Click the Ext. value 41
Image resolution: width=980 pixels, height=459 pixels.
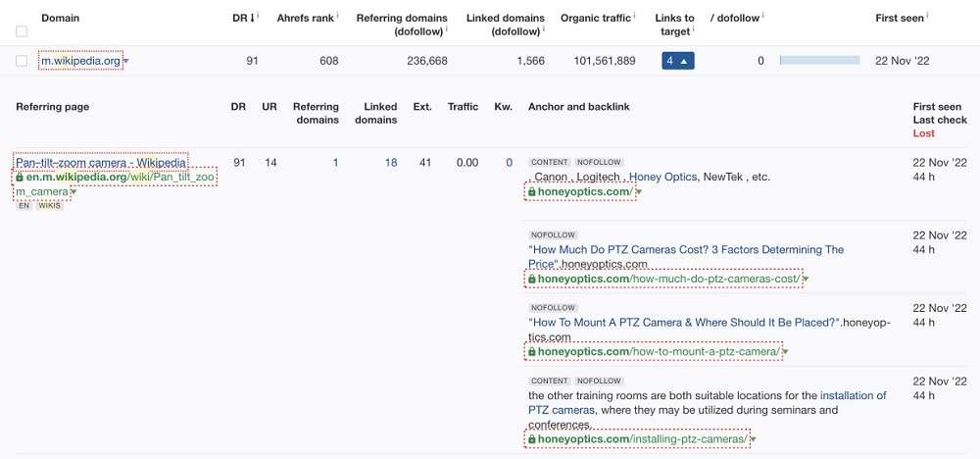point(425,163)
